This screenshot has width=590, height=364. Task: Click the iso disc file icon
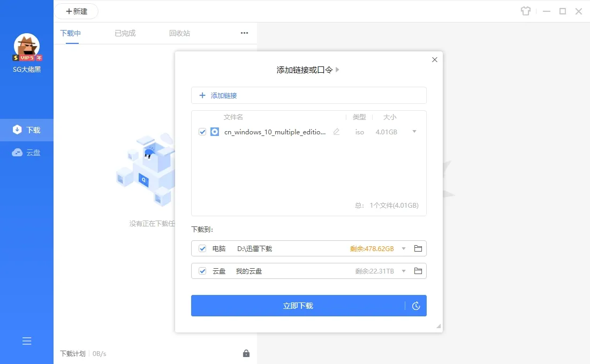pyautogui.click(x=215, y=132)
